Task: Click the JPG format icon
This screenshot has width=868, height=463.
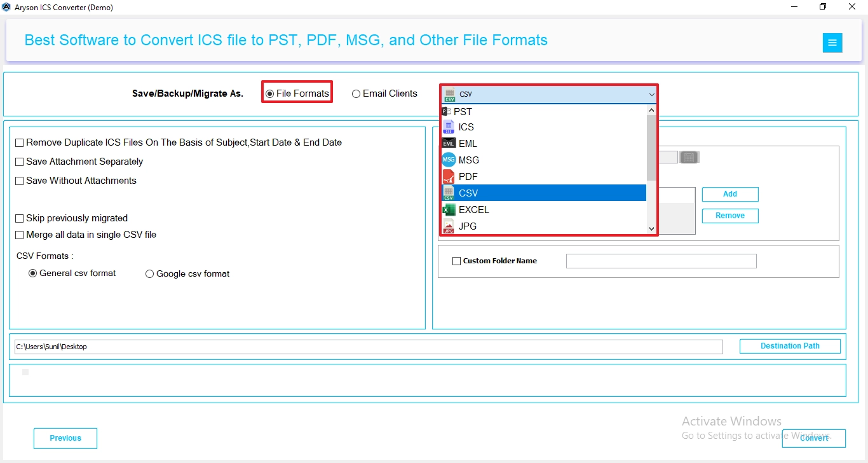Action: pyautogui.click(x=449, y=226)
